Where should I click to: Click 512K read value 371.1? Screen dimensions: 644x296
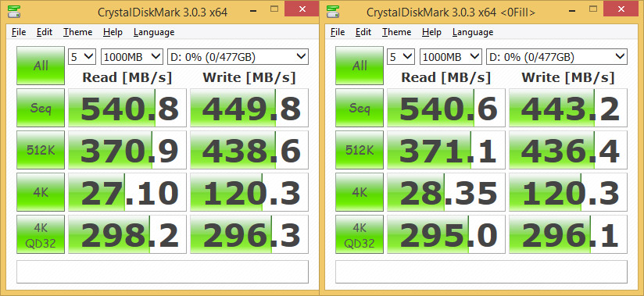click(x=446, y=150)
